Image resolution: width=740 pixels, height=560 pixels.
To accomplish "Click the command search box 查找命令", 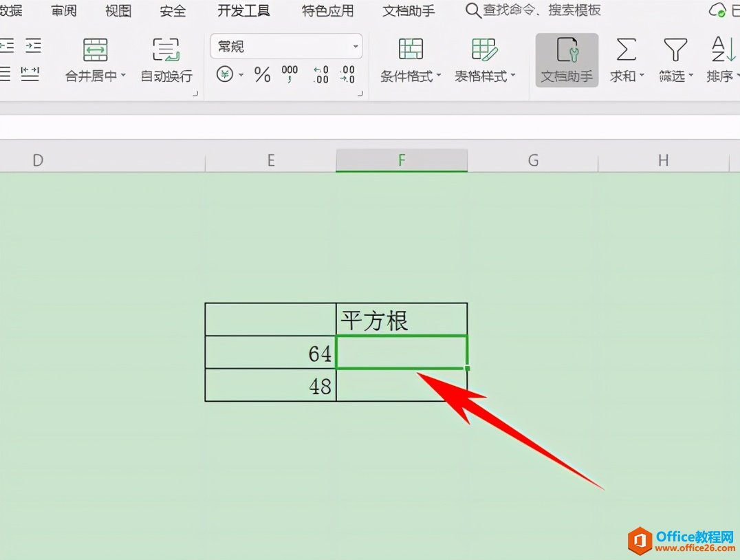I will click(x=542, y=10).
